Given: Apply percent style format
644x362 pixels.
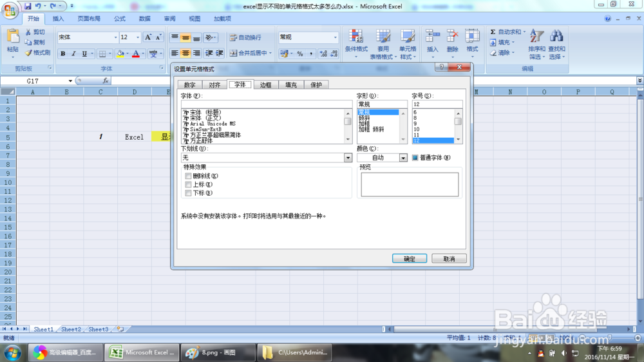Looking at the screenshot, I should [300, 53].
